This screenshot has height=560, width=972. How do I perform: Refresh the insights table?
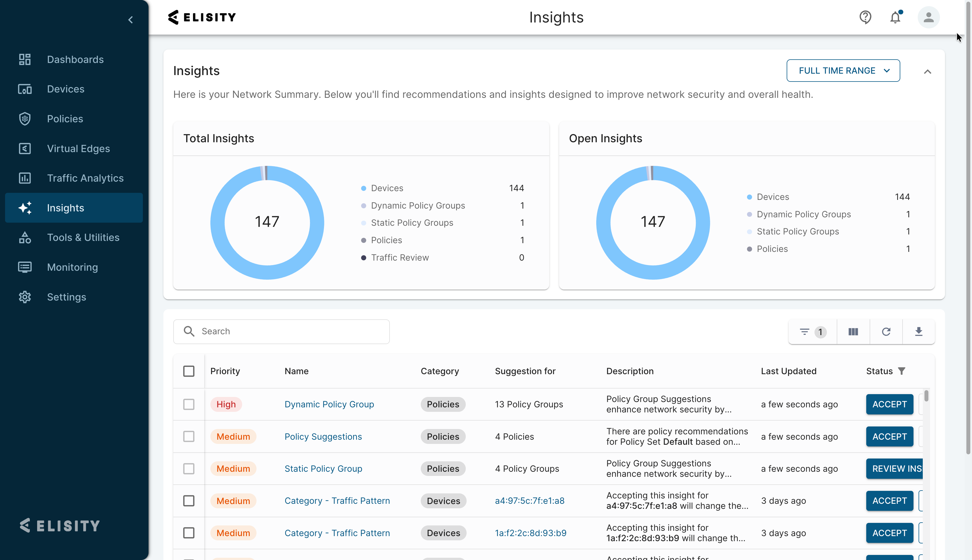tap(886, 331)
